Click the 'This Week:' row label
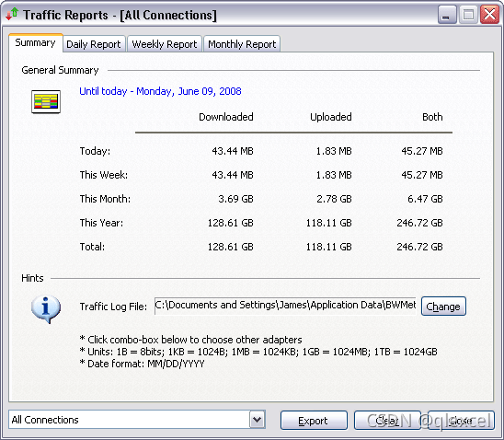Image resolution: width=504 pixels, height=440 pixels. [x=104, y=175]
